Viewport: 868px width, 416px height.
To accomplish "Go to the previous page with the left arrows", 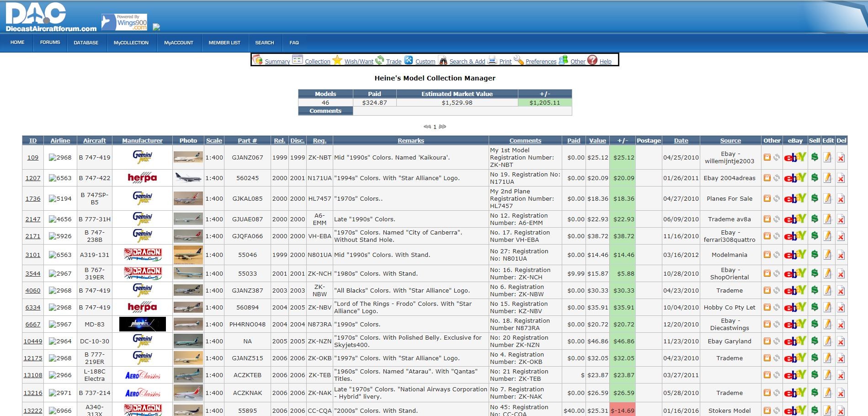I will [427, 127].
